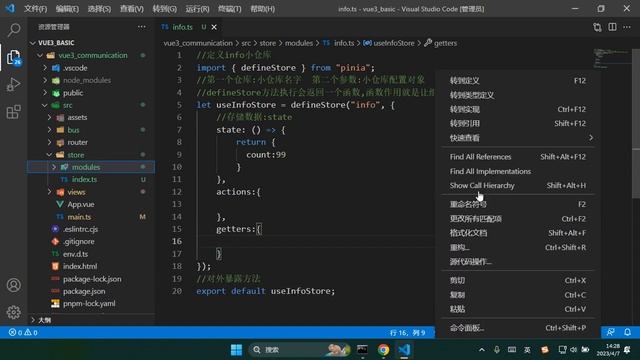Open the 查看(V) menu

coord(131,9)
